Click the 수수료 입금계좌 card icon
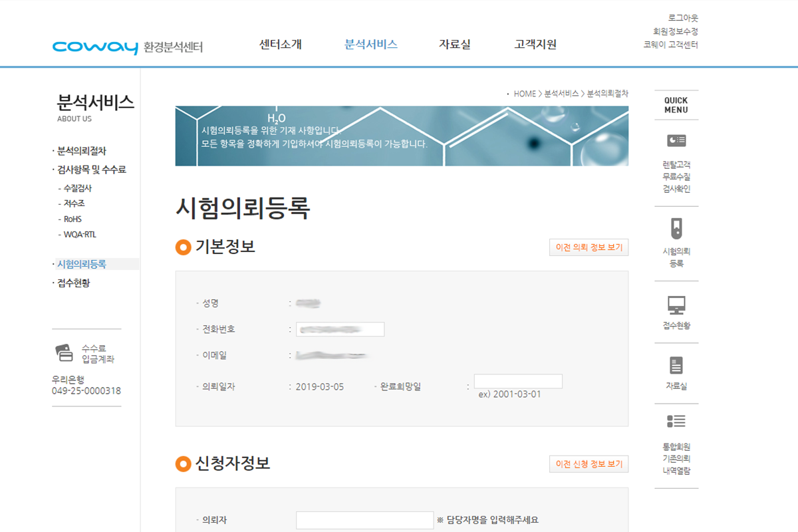 (x=65, y=352)
